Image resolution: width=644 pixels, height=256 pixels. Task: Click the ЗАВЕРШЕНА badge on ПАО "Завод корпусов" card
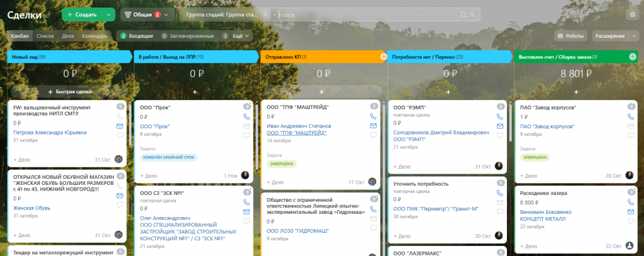[x=535, y=157]
